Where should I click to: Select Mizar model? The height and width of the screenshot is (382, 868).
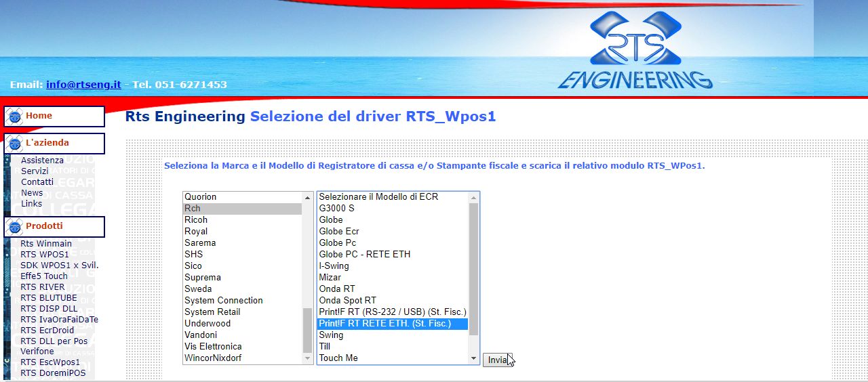click(x=393, y=278)
